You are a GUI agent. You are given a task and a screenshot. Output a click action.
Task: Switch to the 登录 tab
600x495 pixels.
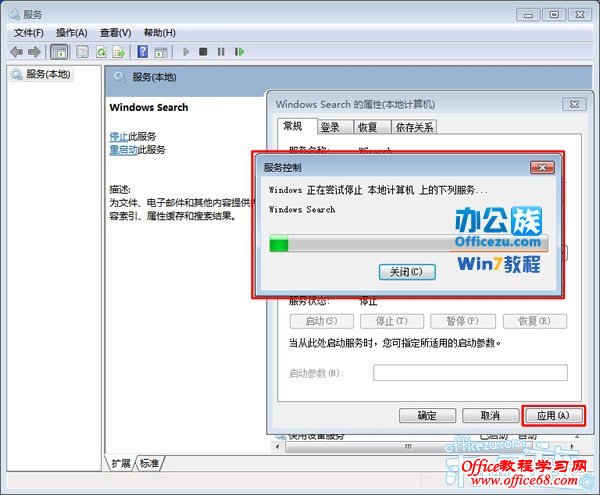[x=335, y=127]
